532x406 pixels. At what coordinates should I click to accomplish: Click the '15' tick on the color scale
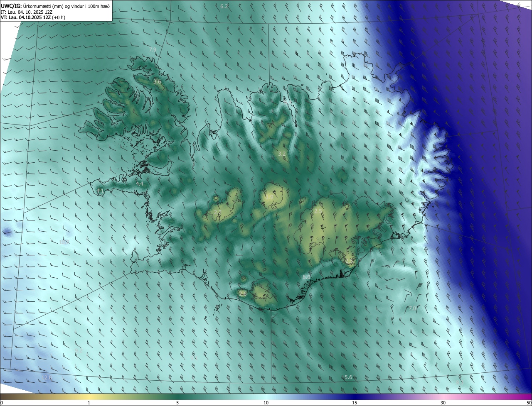click(x=355, y=403)
